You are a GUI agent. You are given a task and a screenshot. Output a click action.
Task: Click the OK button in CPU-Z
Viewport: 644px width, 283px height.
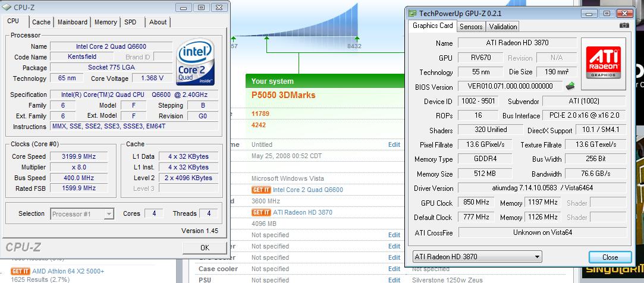click(x=205, y=248)
